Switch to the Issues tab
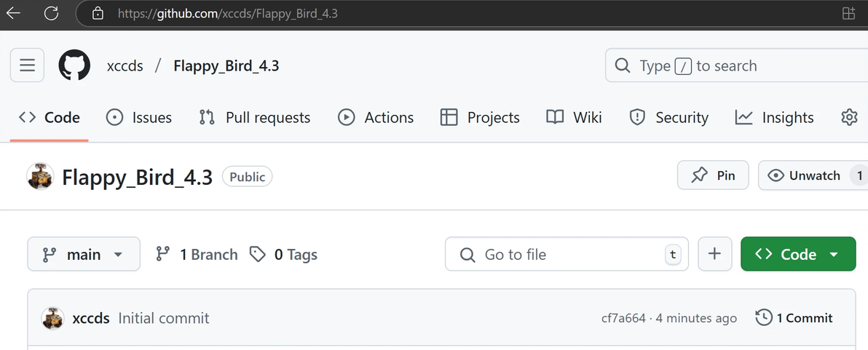Viewport: 868px width, 350px height. [x=138, y=117]
